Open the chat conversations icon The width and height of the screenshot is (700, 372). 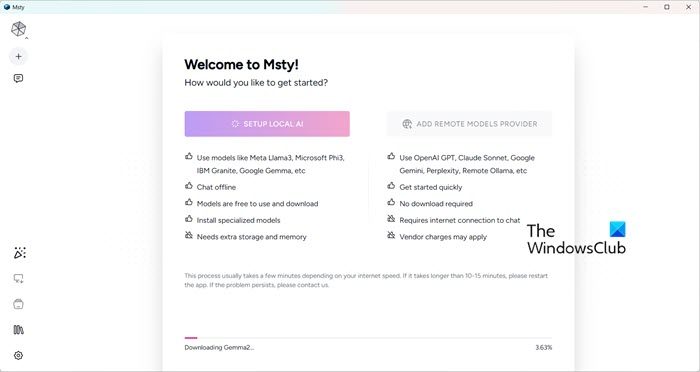(18, 79)
